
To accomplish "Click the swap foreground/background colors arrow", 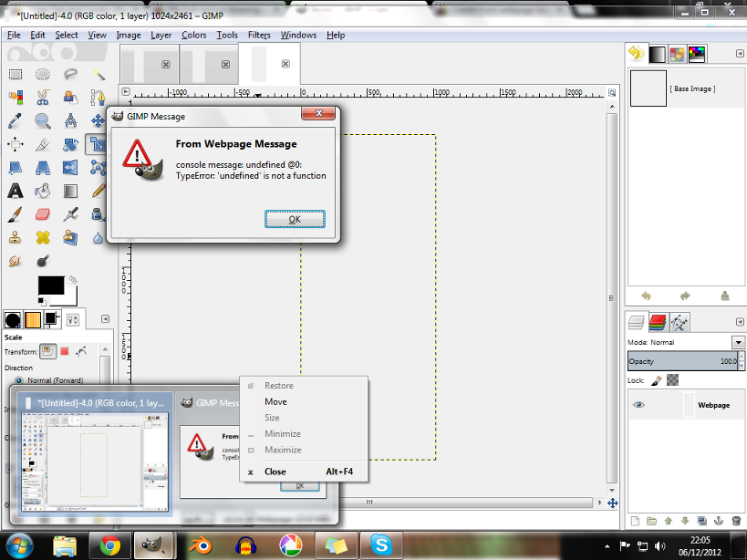I will [72, 279].
